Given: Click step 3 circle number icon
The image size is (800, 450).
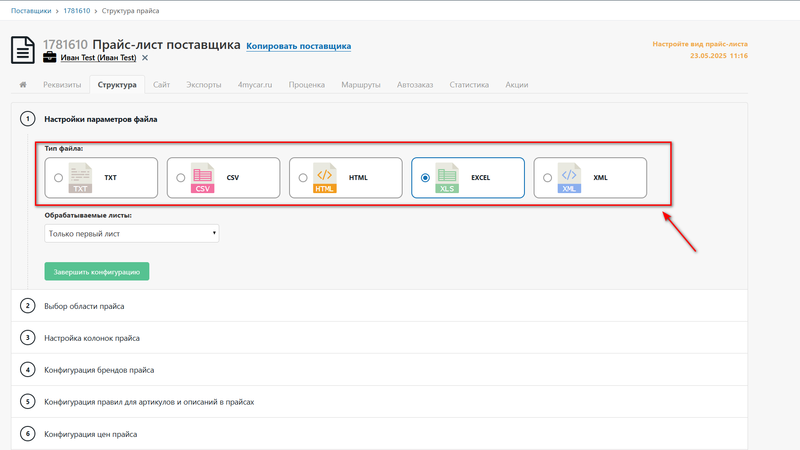Looking at the screenshot, I should [28, 338].
